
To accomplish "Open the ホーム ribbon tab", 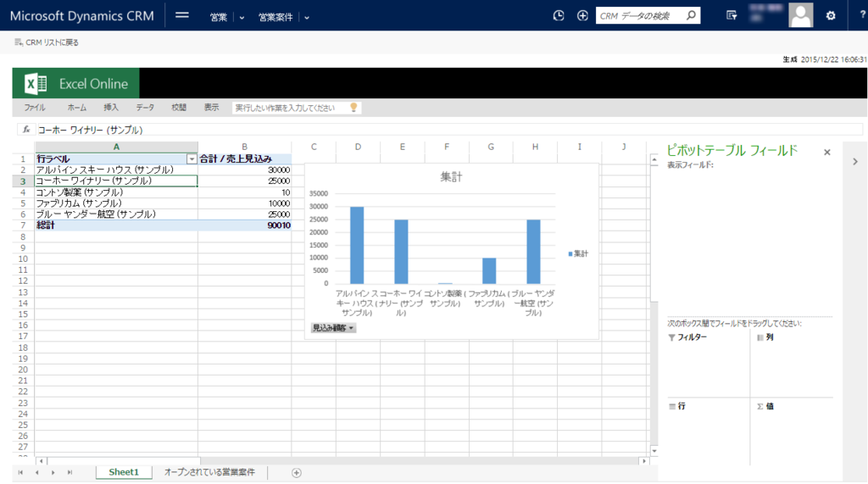I will 77,108.
